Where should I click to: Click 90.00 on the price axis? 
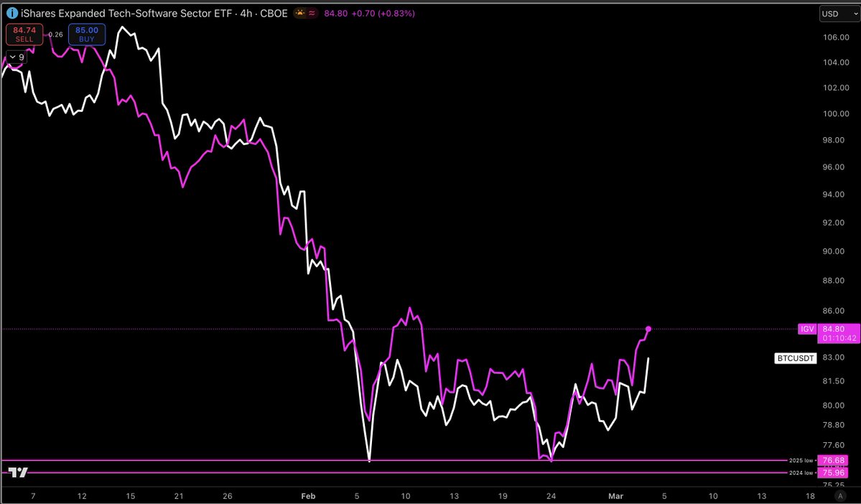[834, 251]
